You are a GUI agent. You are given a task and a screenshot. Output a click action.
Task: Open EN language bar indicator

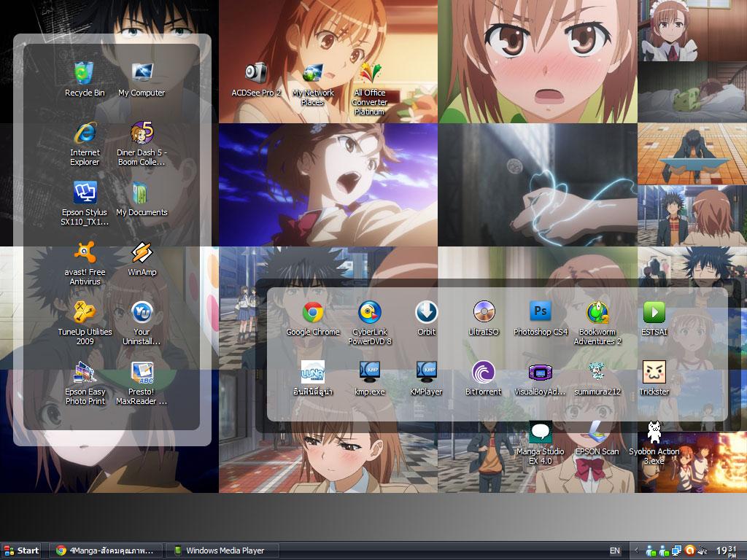coord(615,551)
